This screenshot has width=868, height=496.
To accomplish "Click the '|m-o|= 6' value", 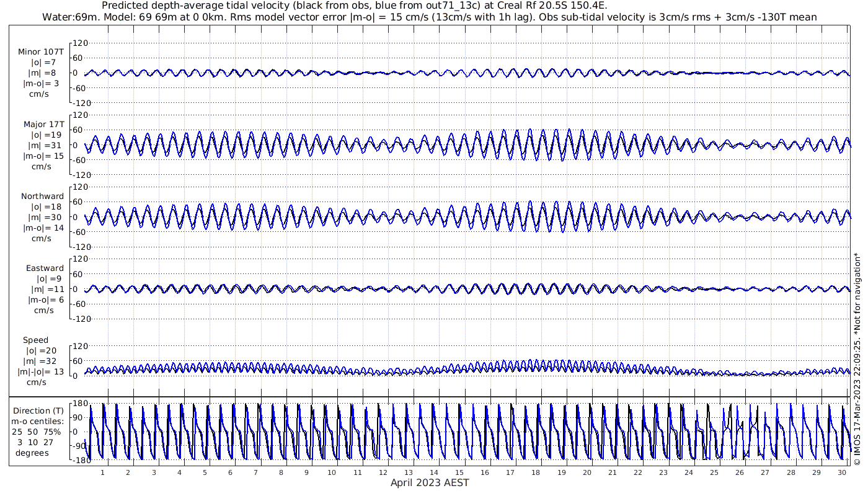I will 45,299.
